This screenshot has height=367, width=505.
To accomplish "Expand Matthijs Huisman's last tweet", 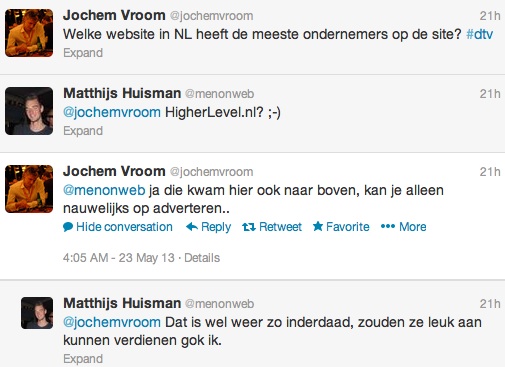I will click(x=83, y=359).
